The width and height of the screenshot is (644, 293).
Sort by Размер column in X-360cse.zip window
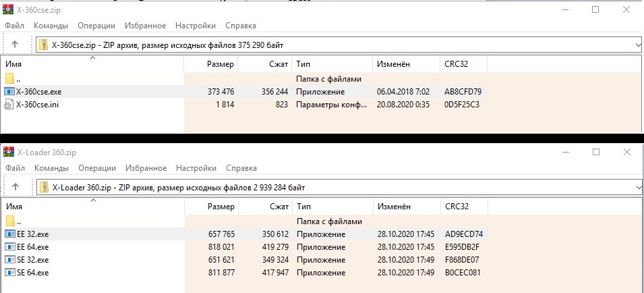pyautogui.click(x=210, y=64)
